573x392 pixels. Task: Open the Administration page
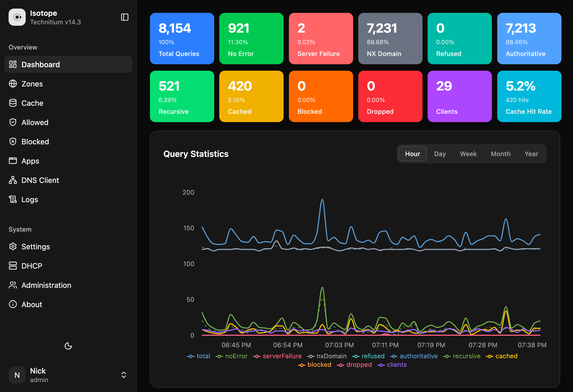pyautogui.click(x=68, y=285)
